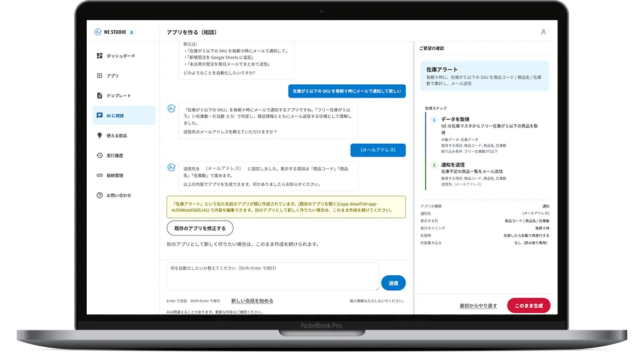Viewport: 644px width, 352px height.
Task: Click the お問い合わせ help icon
Action: (x=99, y=195)
